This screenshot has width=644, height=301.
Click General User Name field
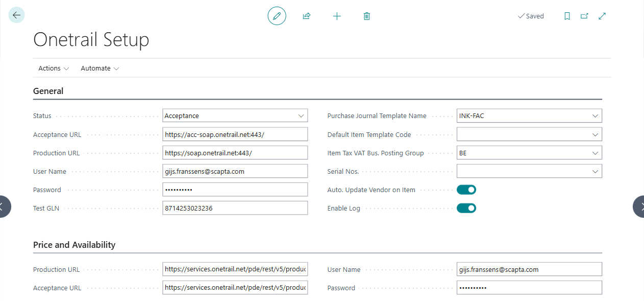[x=235, y=171]
